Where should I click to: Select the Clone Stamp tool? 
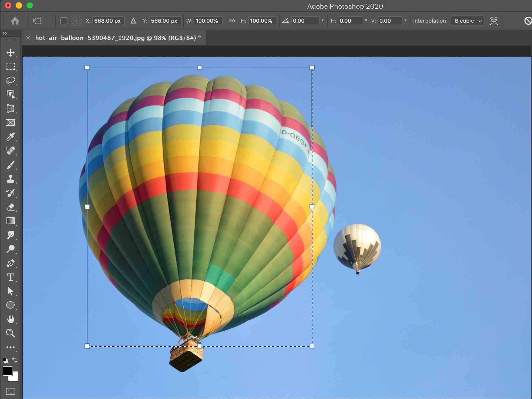pyautogui.click(x=11, y=179)
